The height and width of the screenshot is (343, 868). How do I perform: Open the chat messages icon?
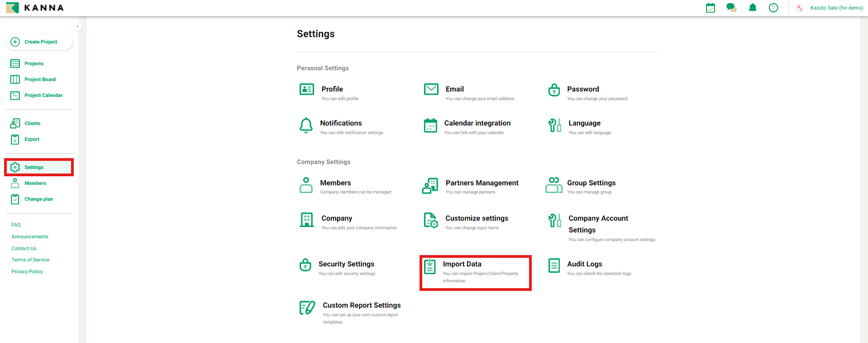click(x=731, y=8)
